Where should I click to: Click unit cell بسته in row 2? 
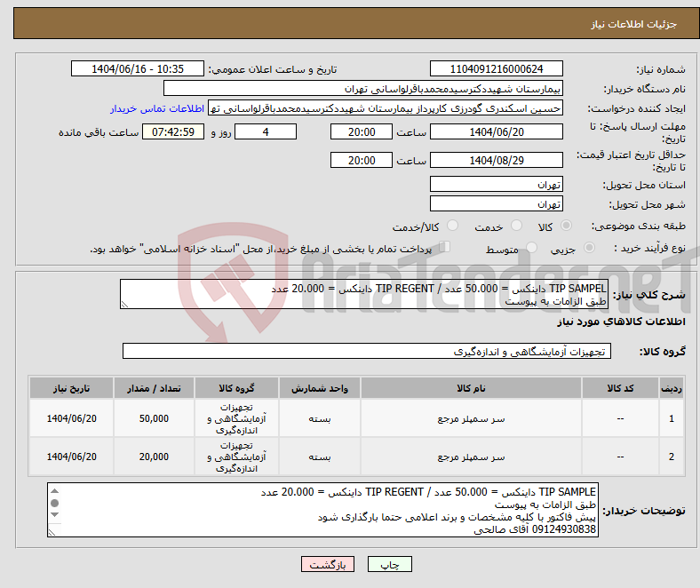tap(320, 457)
